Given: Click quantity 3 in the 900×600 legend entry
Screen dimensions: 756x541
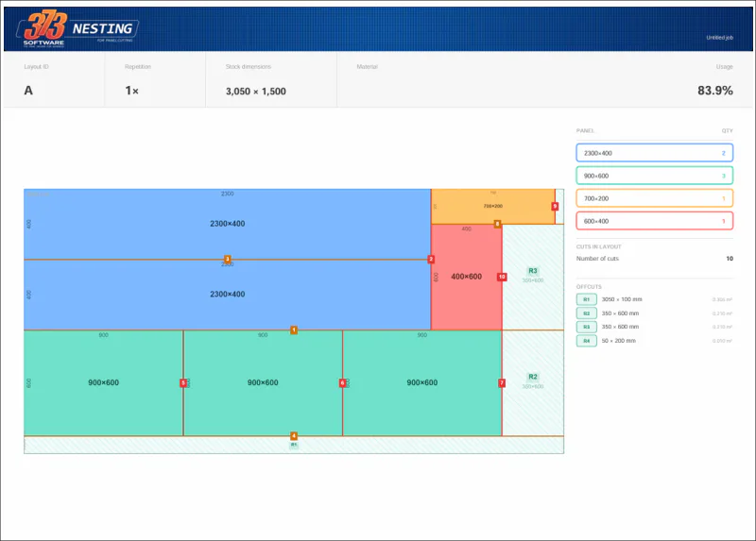Looking at the screenshot, I should pos(723,176).
